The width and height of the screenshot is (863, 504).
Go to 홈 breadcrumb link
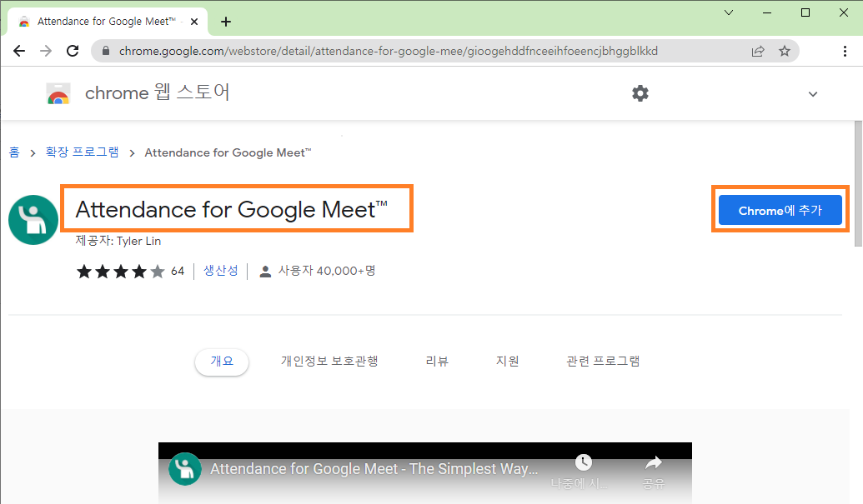click(14, 152)
